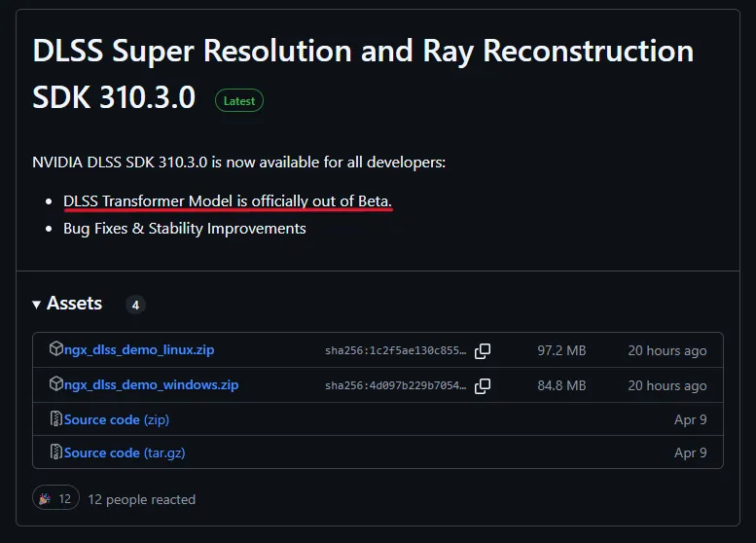
Task: Click the sha256 hash text for the Windows zip
Action: [x=395, y=386]
